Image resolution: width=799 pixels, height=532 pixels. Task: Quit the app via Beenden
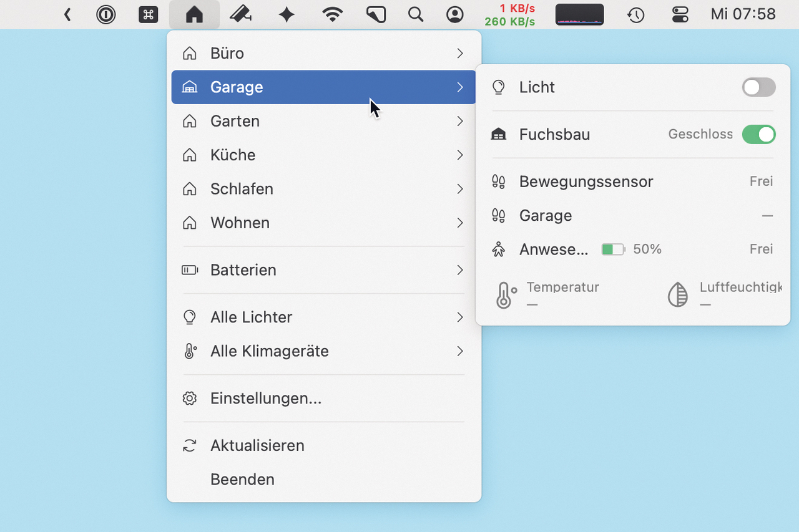coord(323,480)
